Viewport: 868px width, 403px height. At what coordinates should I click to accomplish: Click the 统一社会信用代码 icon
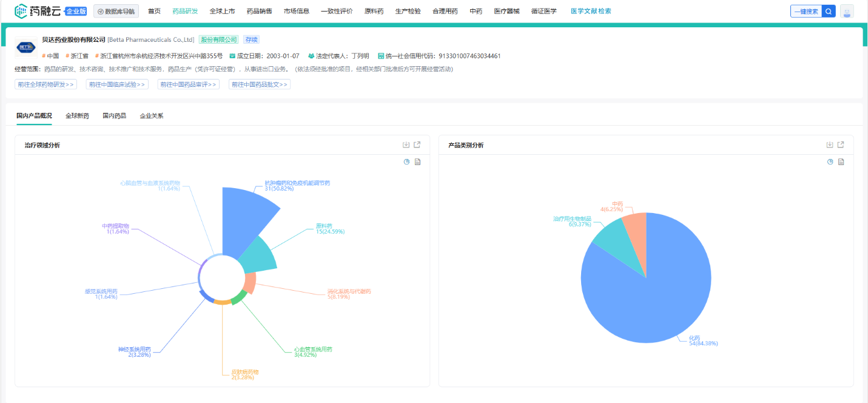tap(381, 56)
